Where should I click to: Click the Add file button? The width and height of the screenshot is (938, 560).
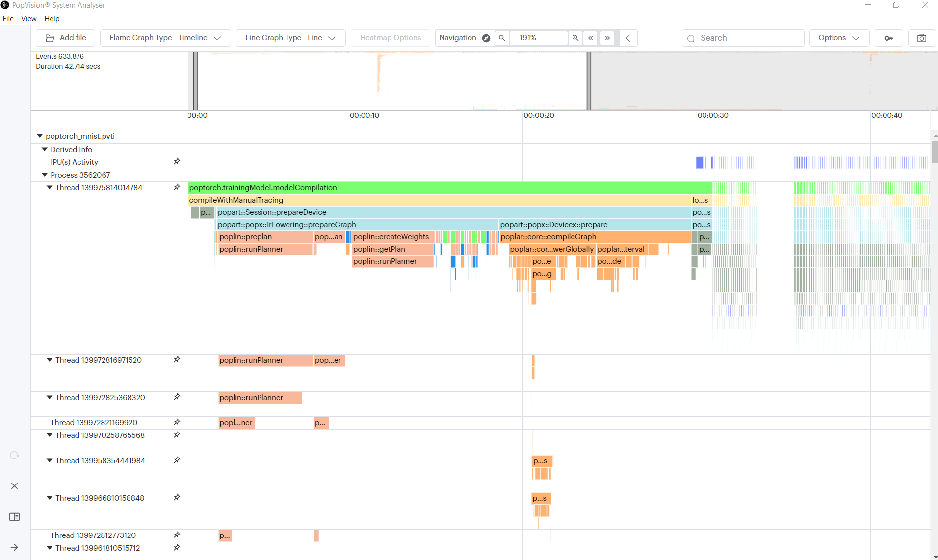(x=66, y=38)
